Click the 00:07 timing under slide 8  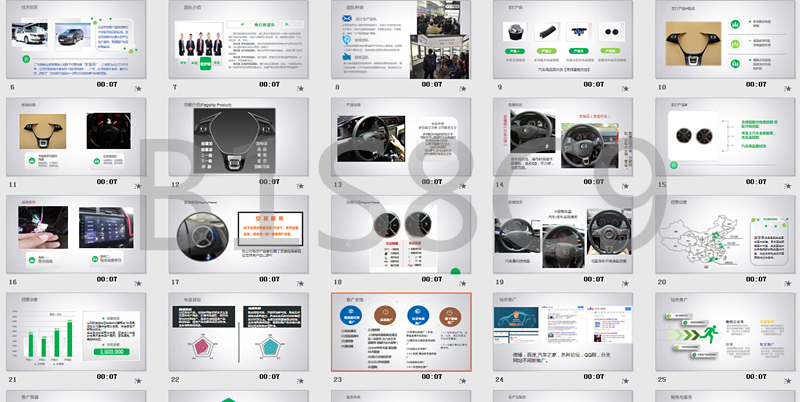tap(432, 84)
